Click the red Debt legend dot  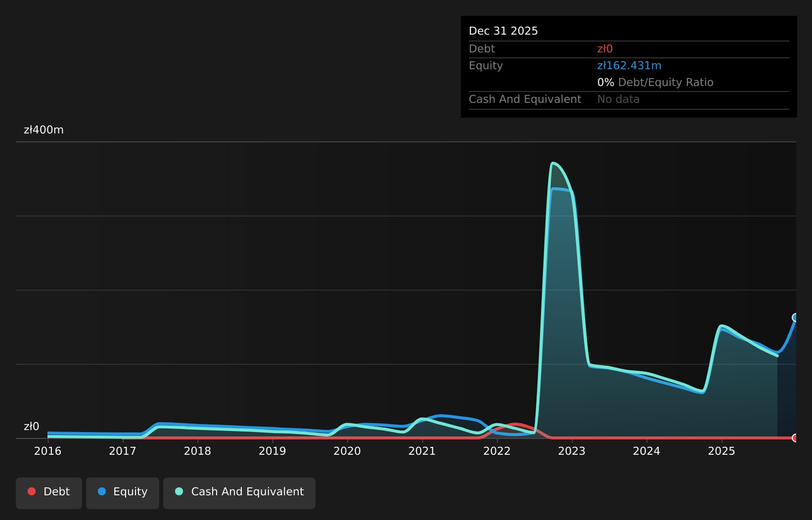pos(32,491)
